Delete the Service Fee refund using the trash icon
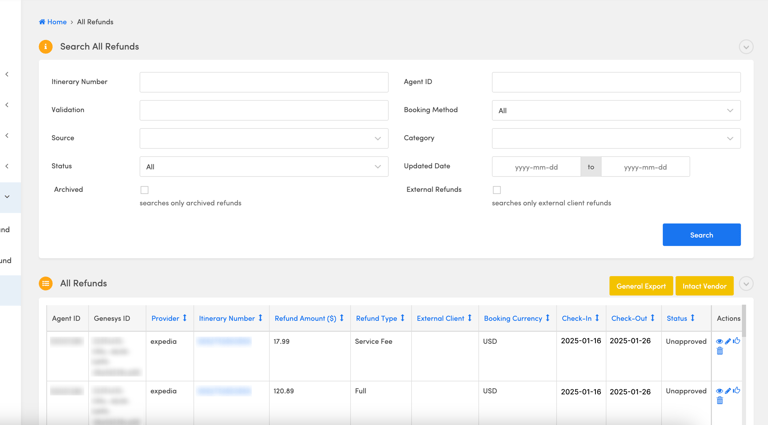The image size is (768, 425). coord(719,351)
